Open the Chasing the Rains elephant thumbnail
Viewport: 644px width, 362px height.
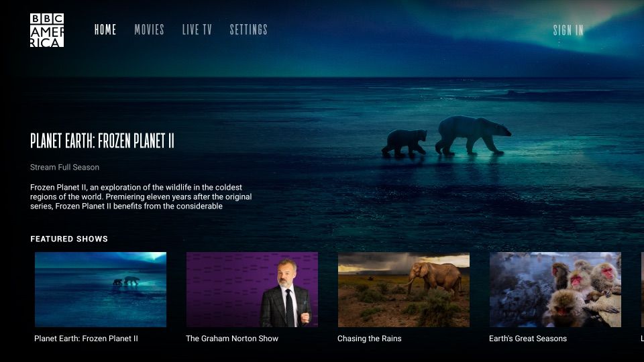point(404,290)
